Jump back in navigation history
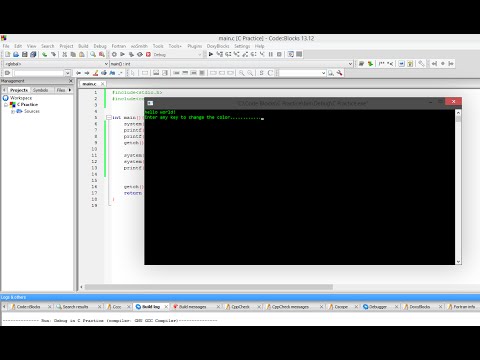 click(x=78, y=73)
